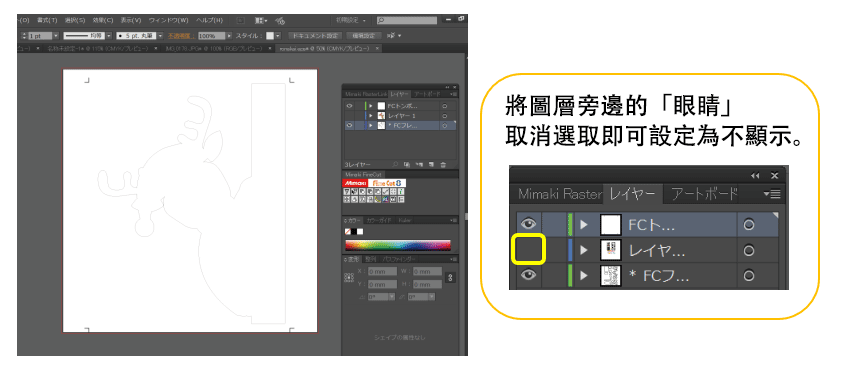The height and width of the screenshot is (369, 844).
Task: Select Mimaki Raster tab in enlarged panel
Action: coord(559,194)
